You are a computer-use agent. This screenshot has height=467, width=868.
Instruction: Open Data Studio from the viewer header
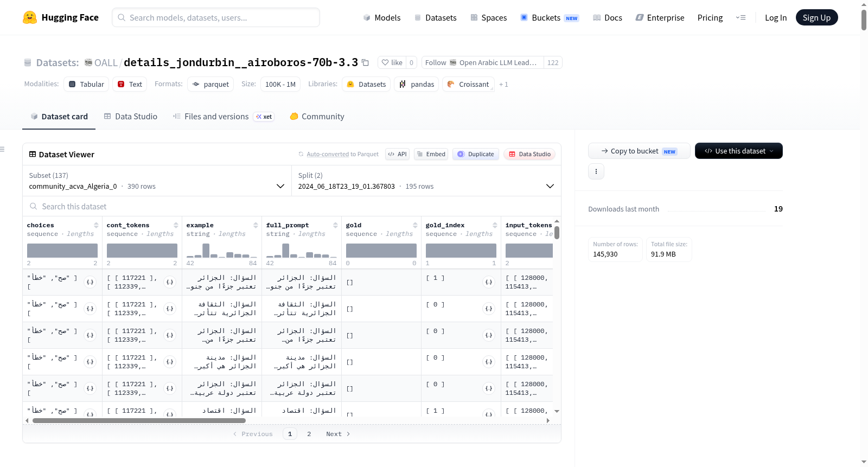click(529, 154)
